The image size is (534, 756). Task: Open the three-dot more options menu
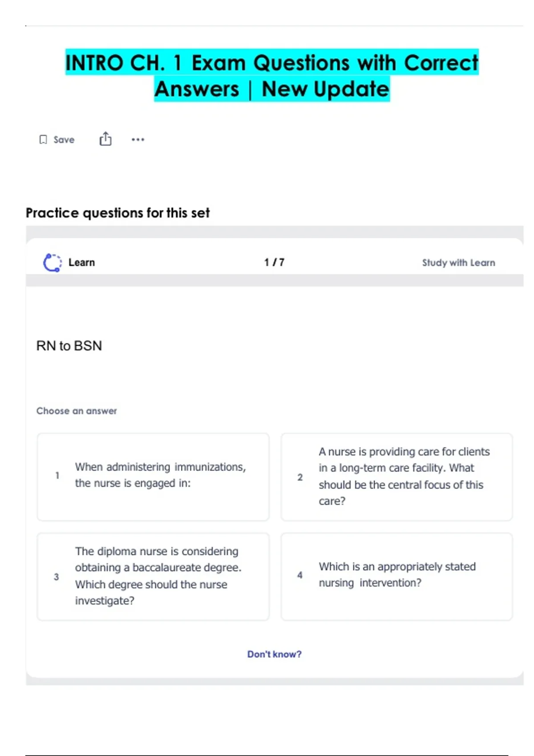click(x=138, y=140)
